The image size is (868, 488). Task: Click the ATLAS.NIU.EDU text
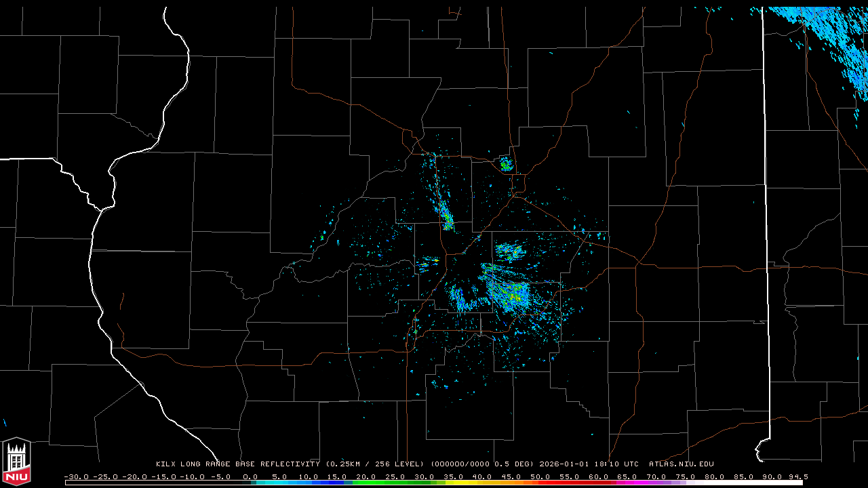point(681,464)
